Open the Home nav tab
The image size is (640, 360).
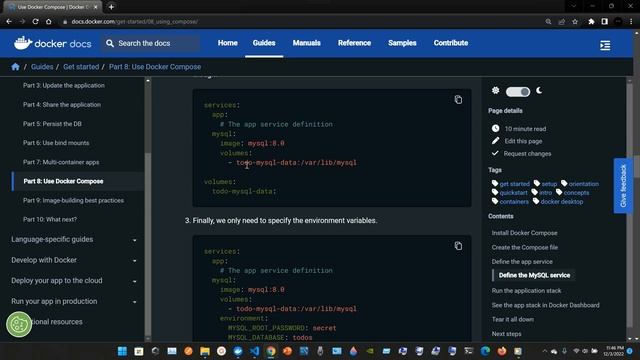pyautogui.click(x=227, y=43)
